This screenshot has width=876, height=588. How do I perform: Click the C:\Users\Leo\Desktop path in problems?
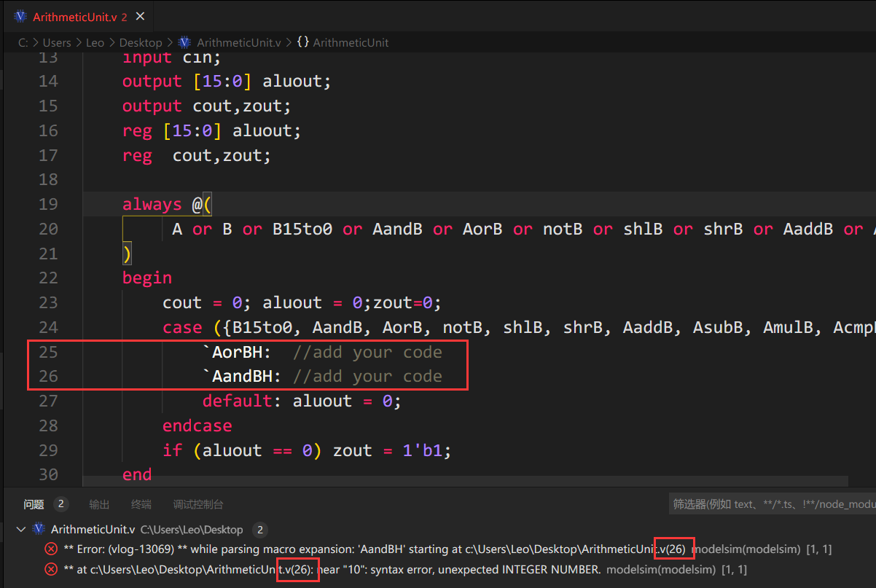192,530
